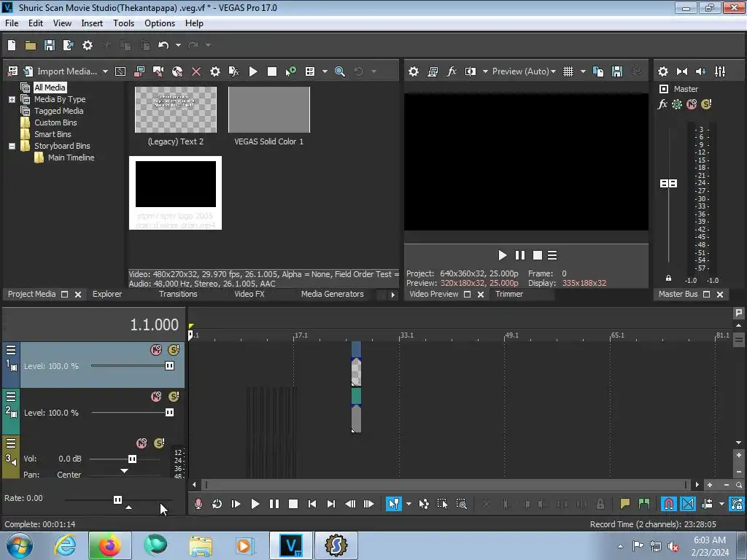This screenshot has height=560, width=747.
Task: Solo the Master bus
Action: (x=706, y=104)
